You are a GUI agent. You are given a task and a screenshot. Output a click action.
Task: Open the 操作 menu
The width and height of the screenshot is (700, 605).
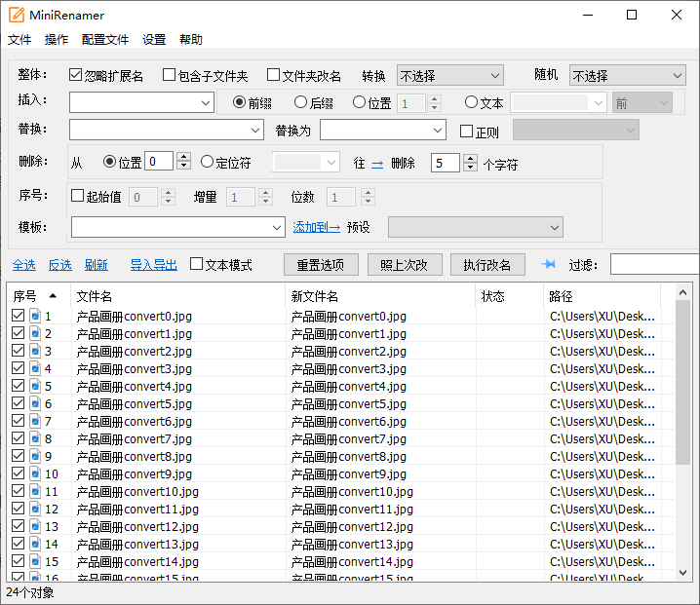pos(57,40)
